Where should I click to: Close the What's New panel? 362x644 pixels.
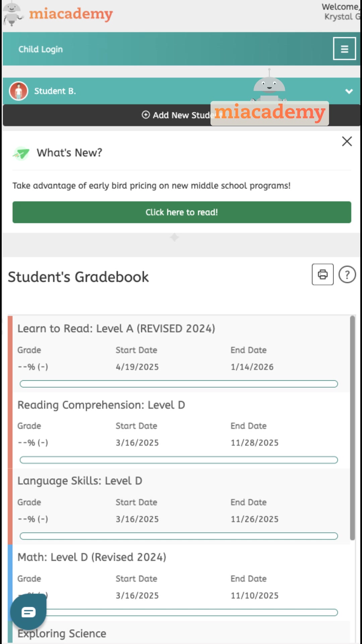coord(347,141)
